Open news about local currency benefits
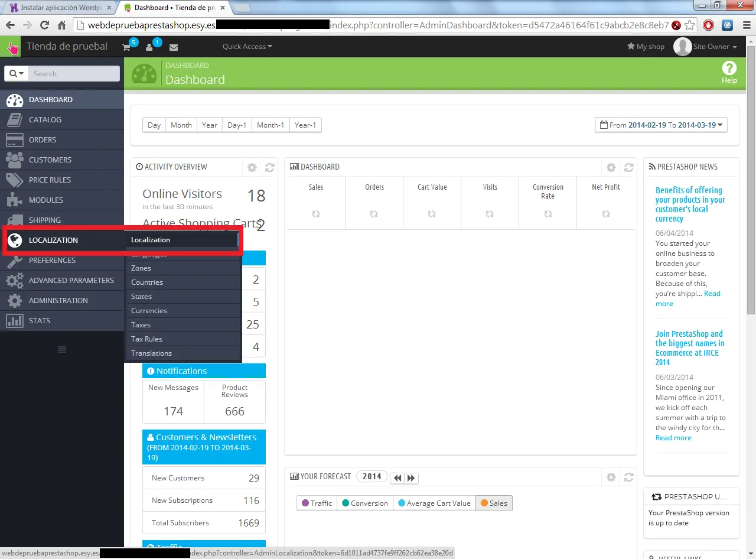 pyautogui.click(x=690, y=204)
